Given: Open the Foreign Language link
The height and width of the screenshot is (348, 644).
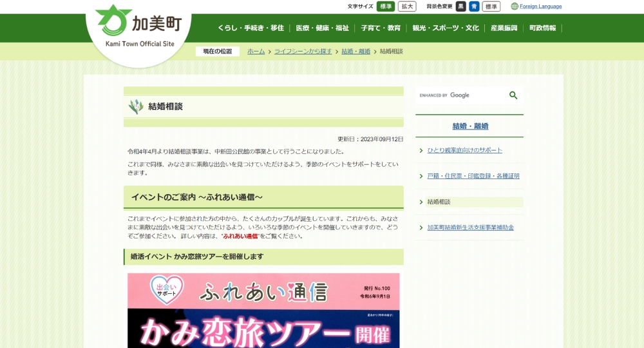Looking at the screenshot, I should (540, 6).
